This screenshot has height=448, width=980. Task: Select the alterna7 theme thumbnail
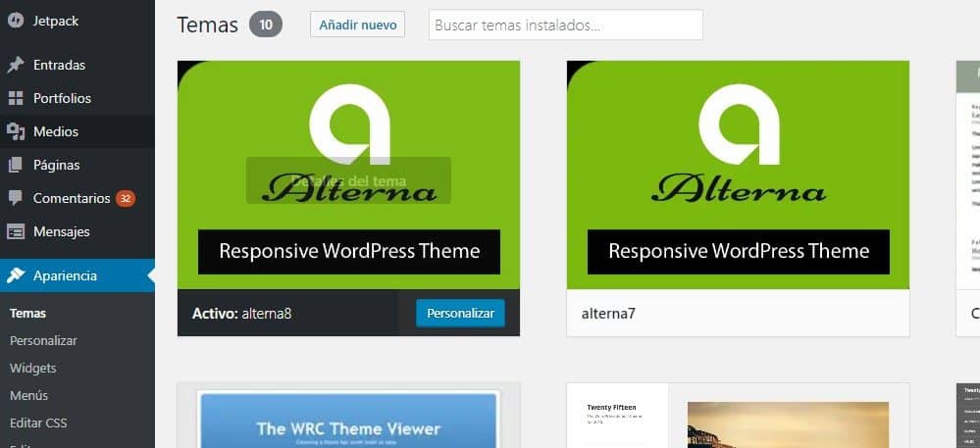click(x=738, y=174)
